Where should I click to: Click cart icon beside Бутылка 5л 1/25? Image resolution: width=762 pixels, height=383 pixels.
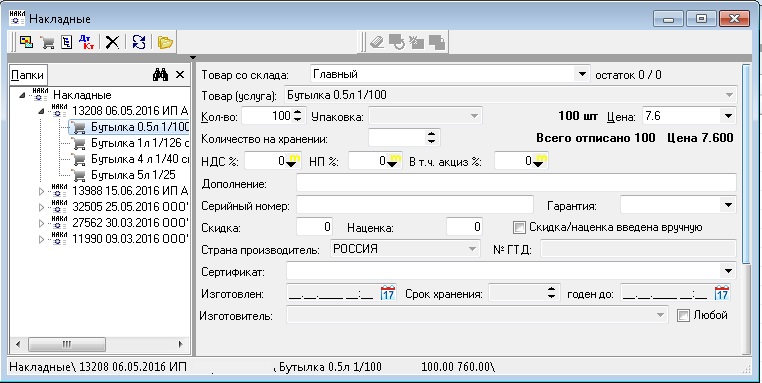(x=78, y=175)
